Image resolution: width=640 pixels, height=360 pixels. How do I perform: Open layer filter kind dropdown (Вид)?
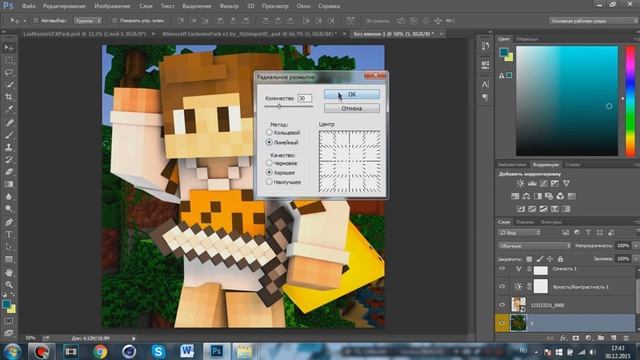pos(519,233)
